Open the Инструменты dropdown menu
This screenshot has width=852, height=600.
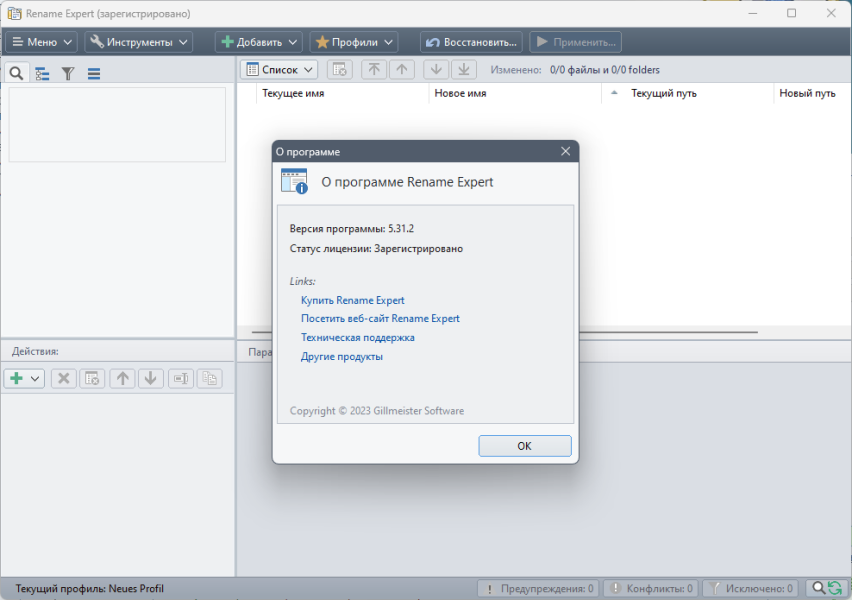[139, 42]
